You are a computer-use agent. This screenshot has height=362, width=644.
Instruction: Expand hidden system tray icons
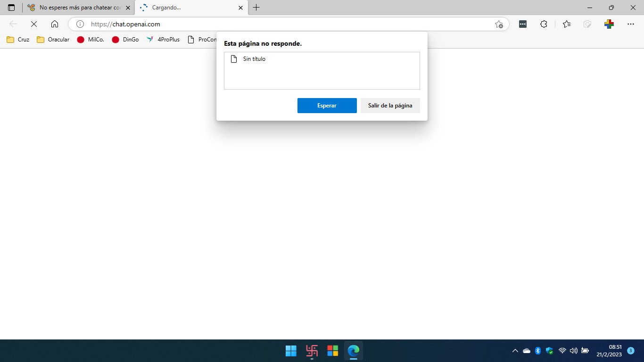point(515,351)
